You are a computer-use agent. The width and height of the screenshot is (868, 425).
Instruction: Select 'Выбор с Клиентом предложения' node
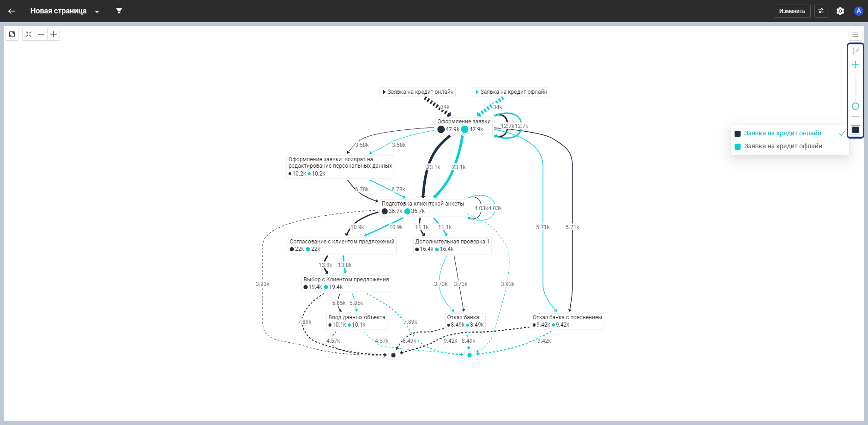(346, 283)
